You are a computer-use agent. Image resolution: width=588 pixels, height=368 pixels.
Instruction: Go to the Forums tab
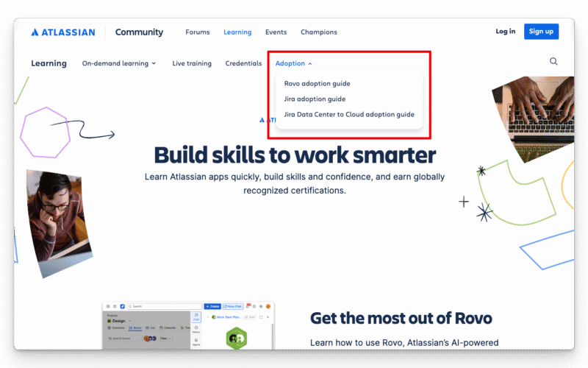tap(197, 32)
